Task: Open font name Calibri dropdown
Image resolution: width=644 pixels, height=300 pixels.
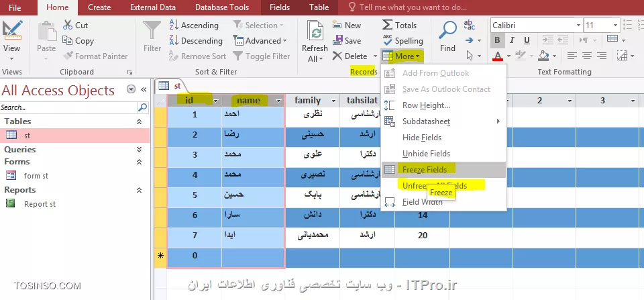Action: (578, 26)
